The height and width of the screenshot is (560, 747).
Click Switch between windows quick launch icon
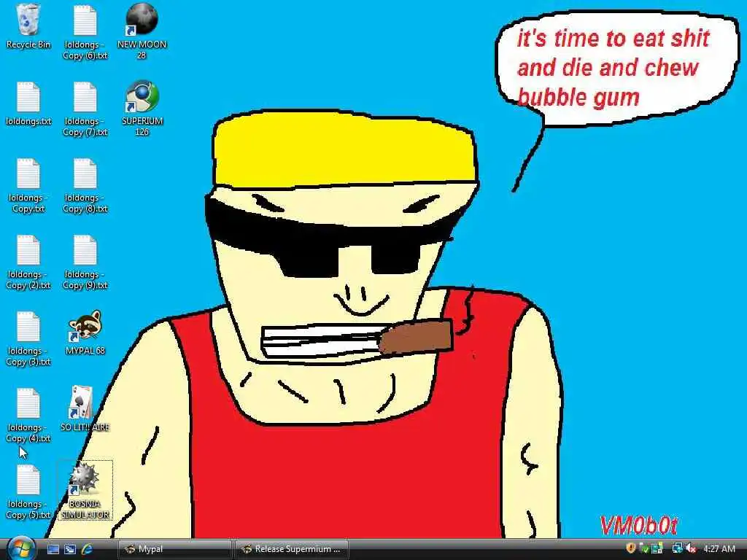tap(70, 549)
